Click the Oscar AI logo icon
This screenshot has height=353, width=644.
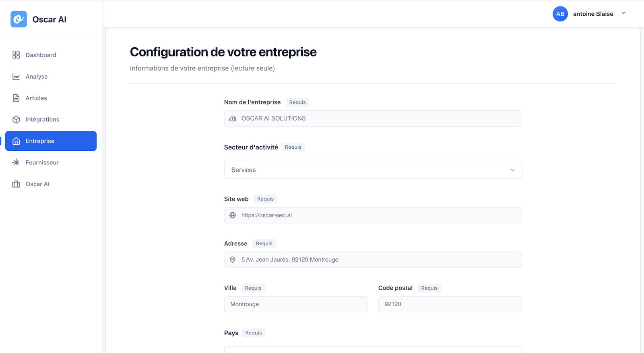coord(19,19)
